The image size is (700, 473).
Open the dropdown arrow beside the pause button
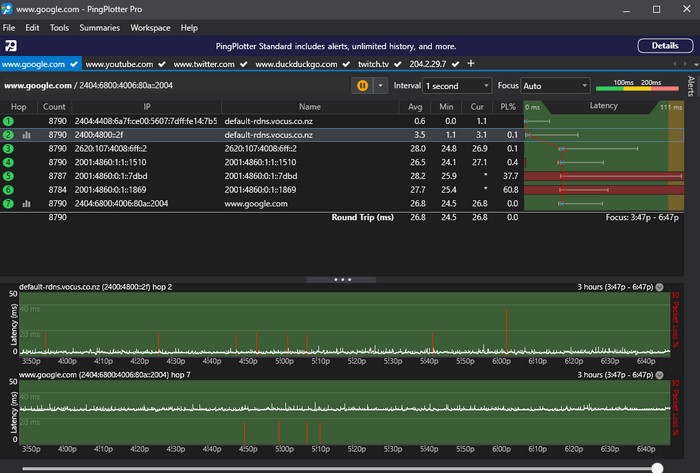pyautogui.click(x=380, y=86)
